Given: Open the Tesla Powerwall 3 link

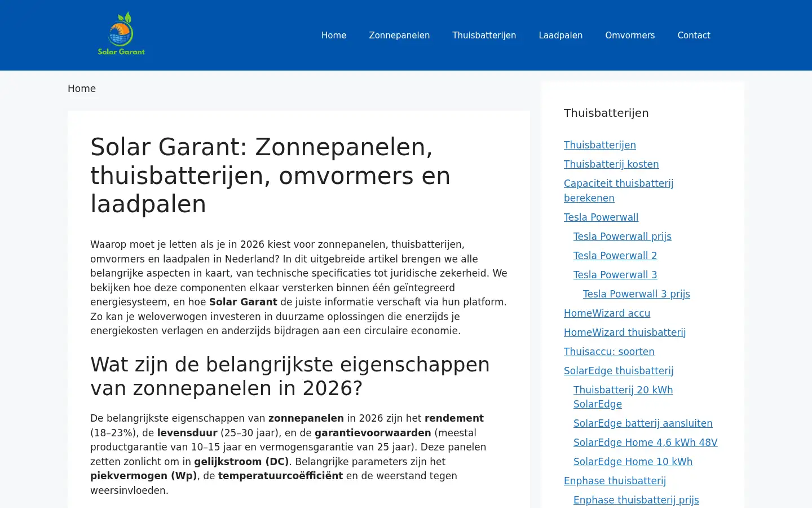Looking at the screenshot, I should pos(615,275).
